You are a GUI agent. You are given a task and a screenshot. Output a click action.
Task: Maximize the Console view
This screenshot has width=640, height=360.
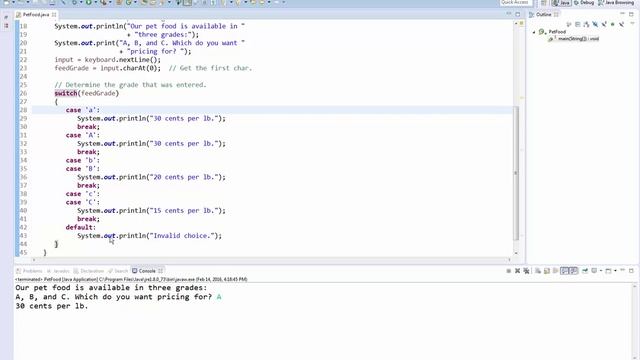(631, 271)
